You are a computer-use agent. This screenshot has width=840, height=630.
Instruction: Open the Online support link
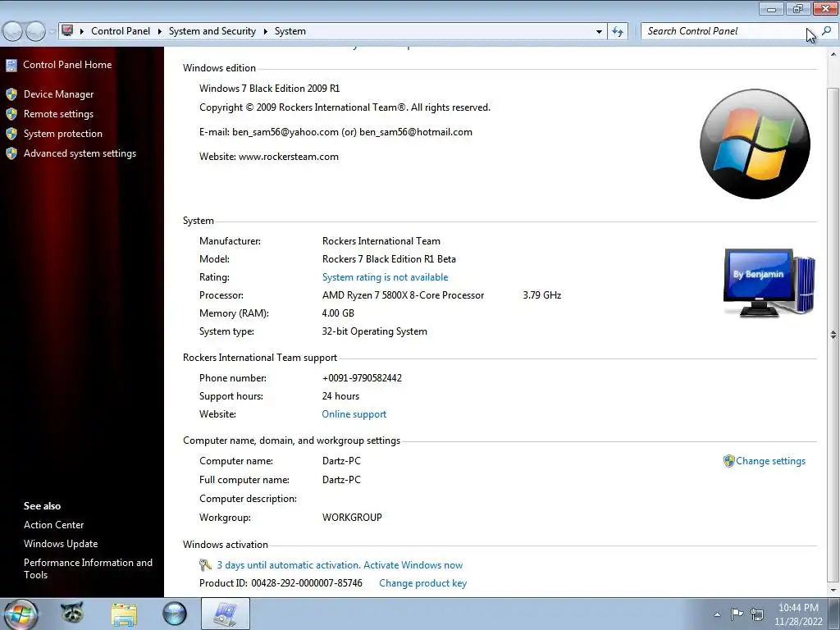pyautogui.click(x=354, y=414)
